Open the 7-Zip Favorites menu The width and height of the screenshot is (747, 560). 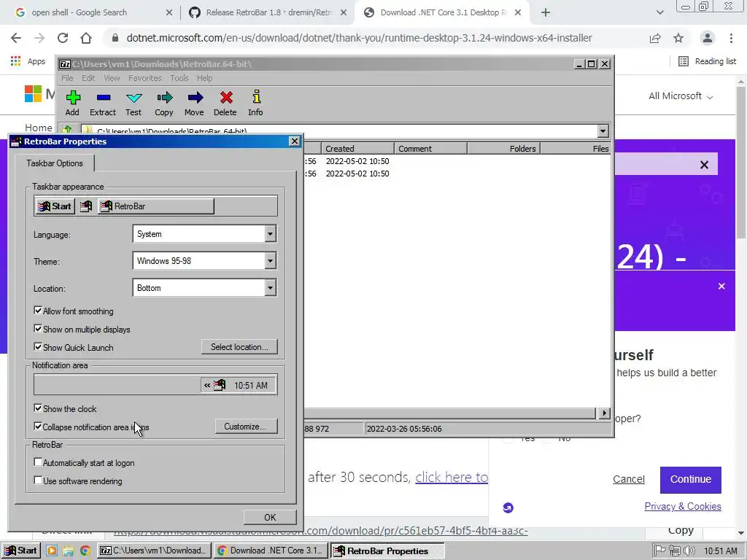[145, 78]
